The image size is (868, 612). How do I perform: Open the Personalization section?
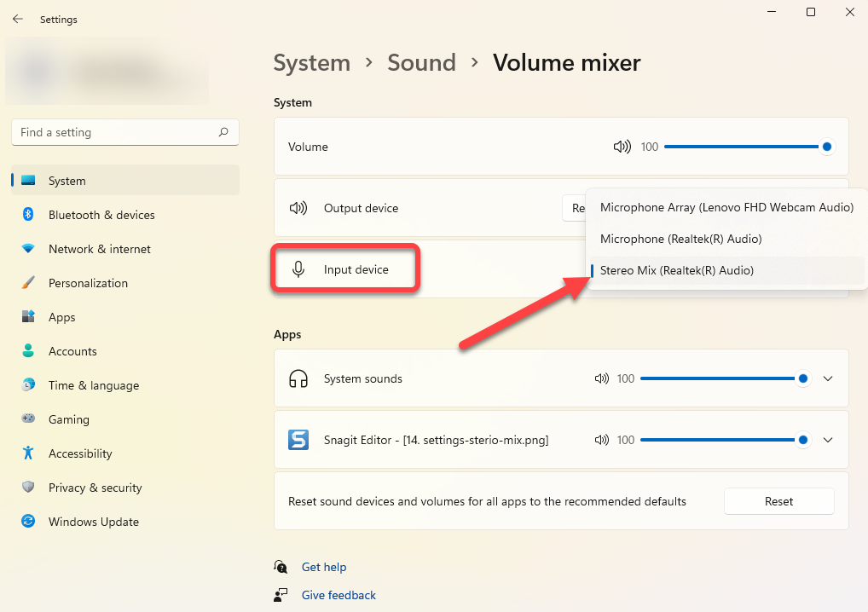88,283
